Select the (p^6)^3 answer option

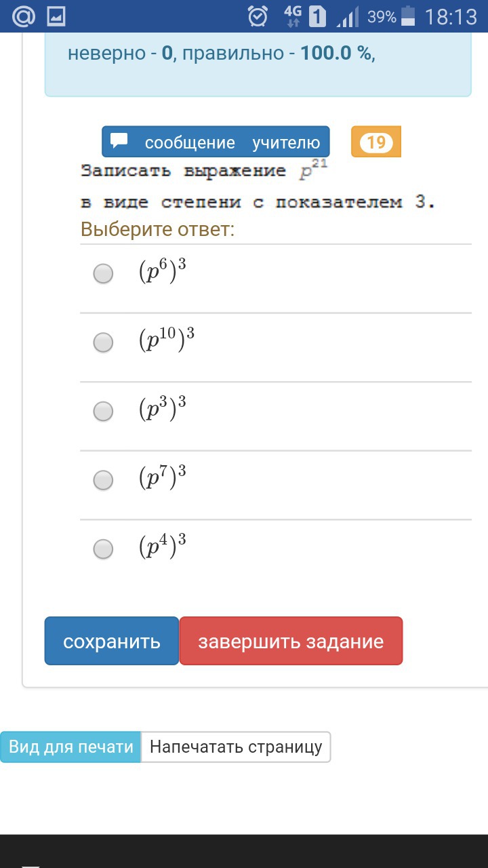point(103,274)
